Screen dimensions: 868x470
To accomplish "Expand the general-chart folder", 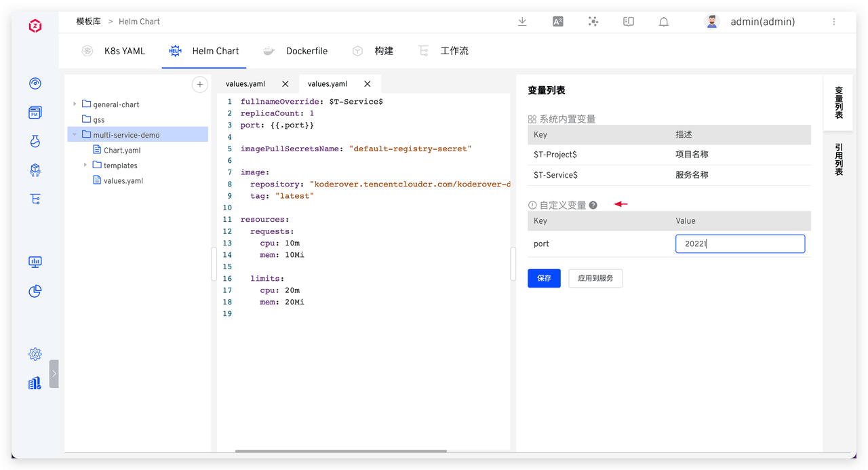I will (x=75, y=104).
